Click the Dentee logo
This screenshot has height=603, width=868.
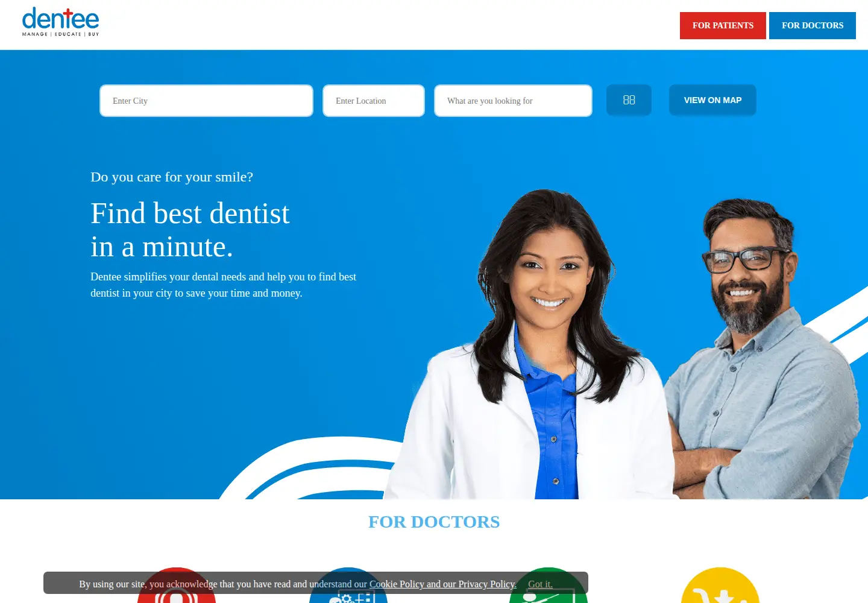coord(60,22)
